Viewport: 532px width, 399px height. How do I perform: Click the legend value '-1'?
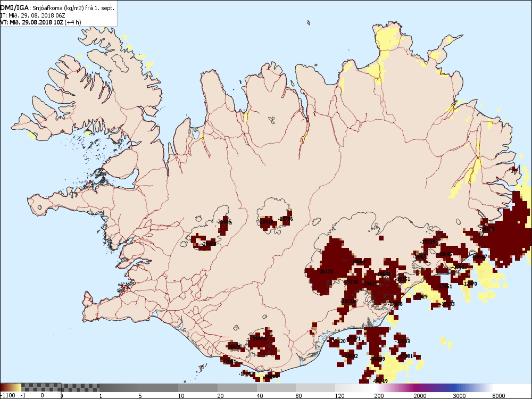(x=23, y=395)
